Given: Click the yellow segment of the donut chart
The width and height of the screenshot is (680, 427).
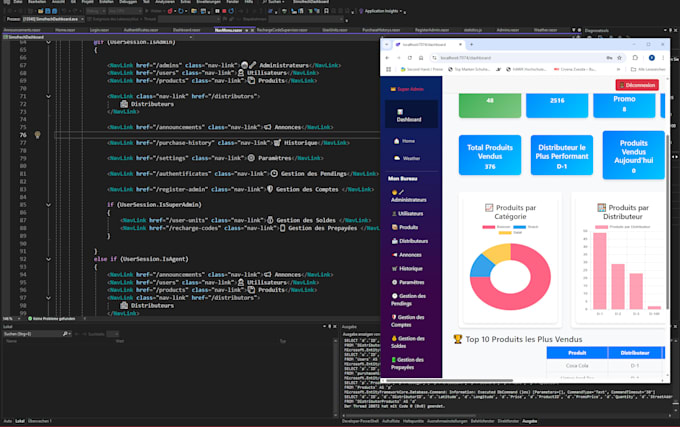Looking at the screenshot, I should [499, 253].
